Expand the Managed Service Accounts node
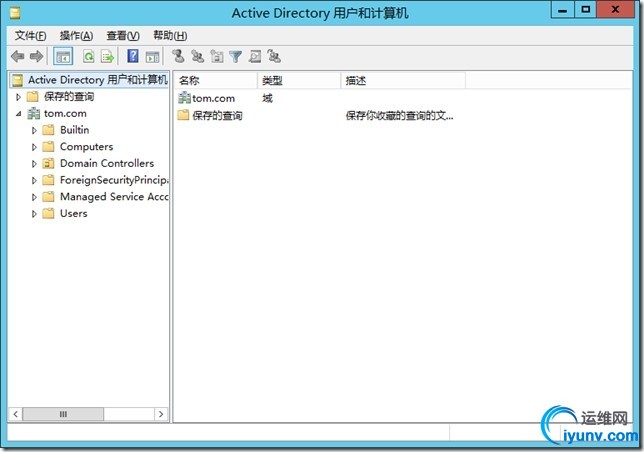The width and height of the screenshot is (644, 452). [34, 197]
